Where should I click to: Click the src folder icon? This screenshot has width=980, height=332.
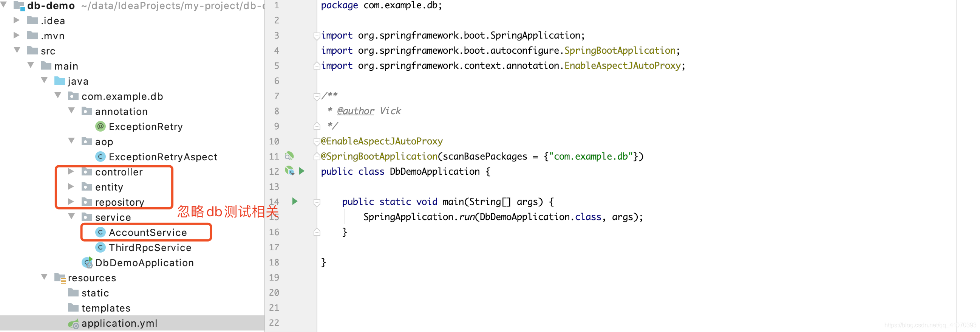coord(33,50)
